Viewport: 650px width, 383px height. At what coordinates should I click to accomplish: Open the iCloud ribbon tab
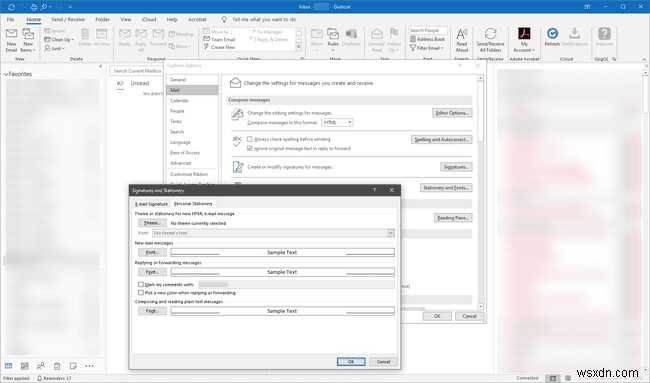(x=149, y=19)
